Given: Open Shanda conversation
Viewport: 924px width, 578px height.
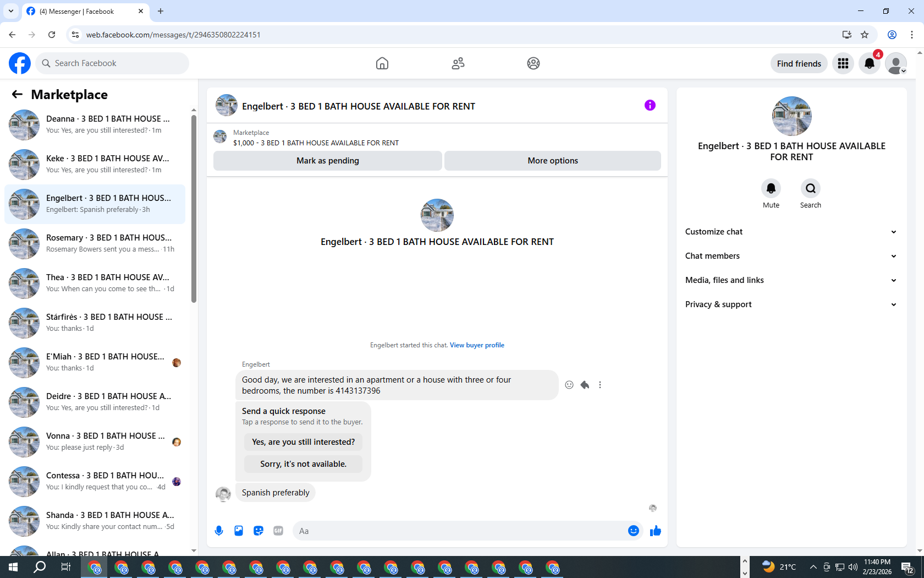Looking at the screenshot, I should [x=95, y=521].
